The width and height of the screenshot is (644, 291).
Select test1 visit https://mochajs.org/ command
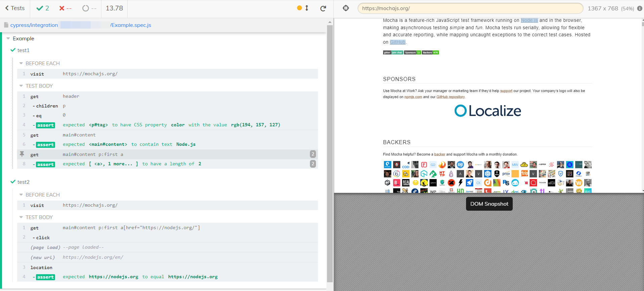pyautogui.click(x=168, y=74)
